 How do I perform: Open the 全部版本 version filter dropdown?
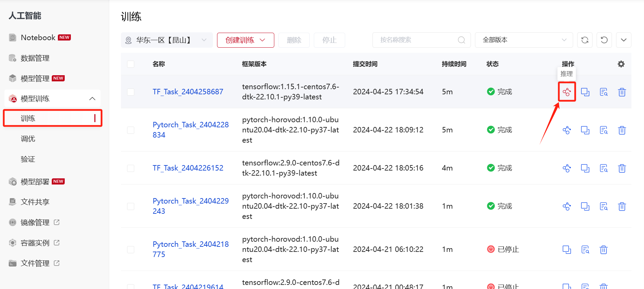pyautogui.click(x=524, y=40)
